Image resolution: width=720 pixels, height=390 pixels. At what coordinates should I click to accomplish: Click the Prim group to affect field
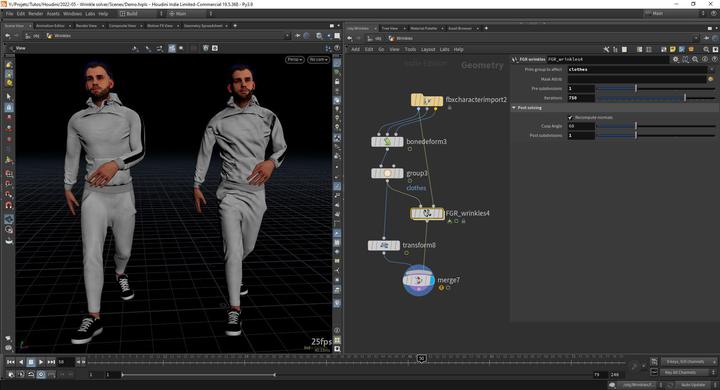coord(637,69)
